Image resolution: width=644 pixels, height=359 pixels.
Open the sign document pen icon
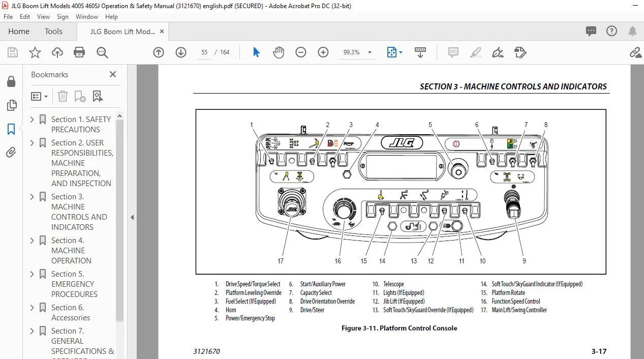click(x=498, y=52)
